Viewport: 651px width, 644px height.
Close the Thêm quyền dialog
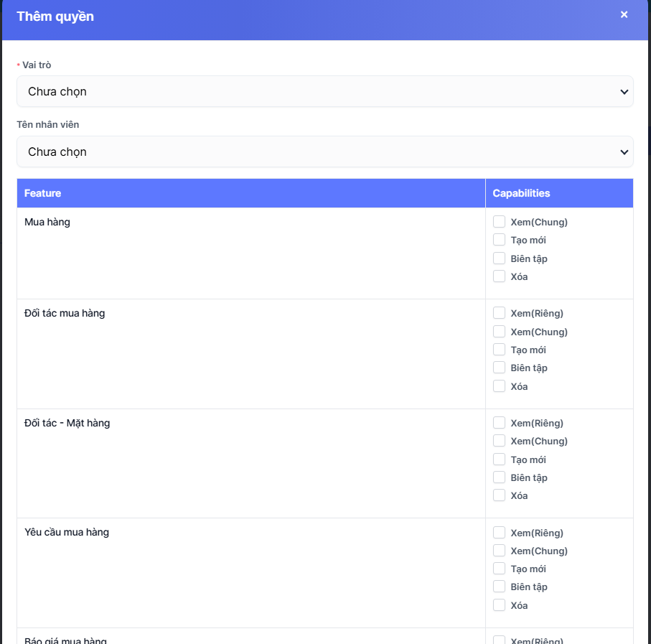624,14
